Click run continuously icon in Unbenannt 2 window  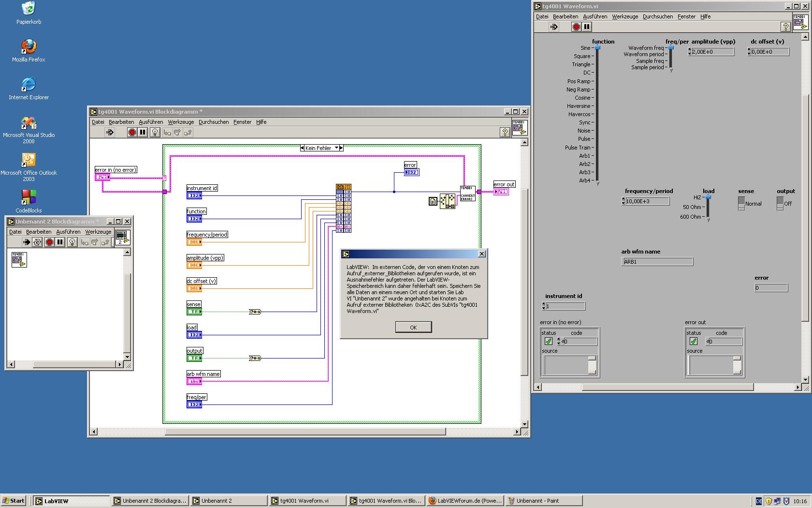coord(37,242)
